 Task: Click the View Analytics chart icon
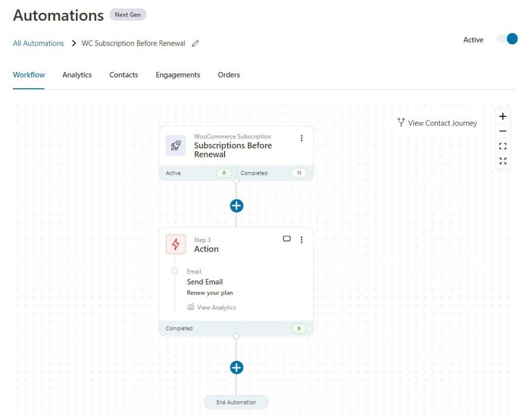[x=191, y=307]
